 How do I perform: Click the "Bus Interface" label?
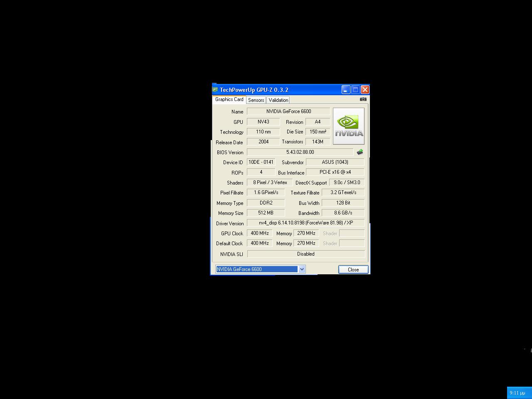coord(291,173)
